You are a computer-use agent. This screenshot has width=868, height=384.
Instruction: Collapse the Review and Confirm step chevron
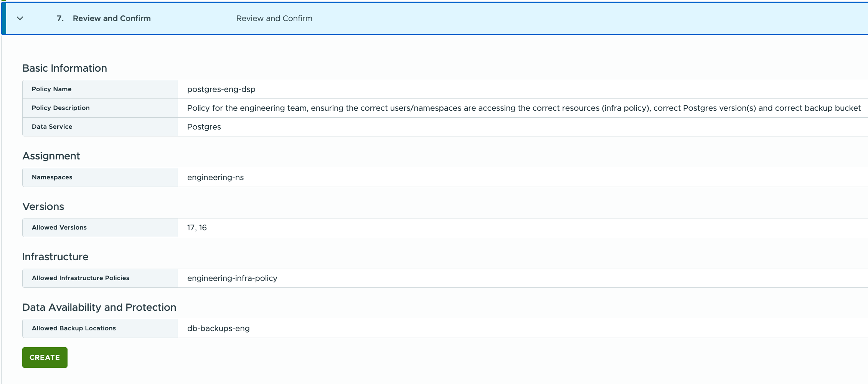tap(20, 18)
